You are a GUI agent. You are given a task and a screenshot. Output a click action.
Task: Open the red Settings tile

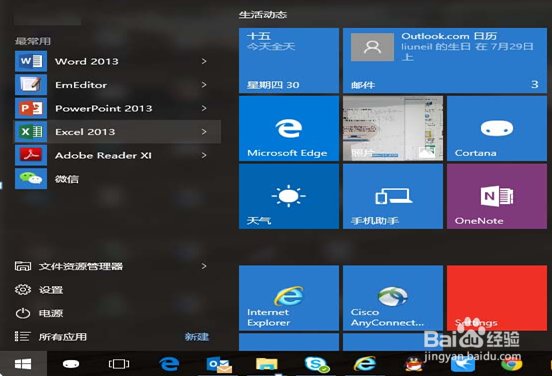pos(497,298)
